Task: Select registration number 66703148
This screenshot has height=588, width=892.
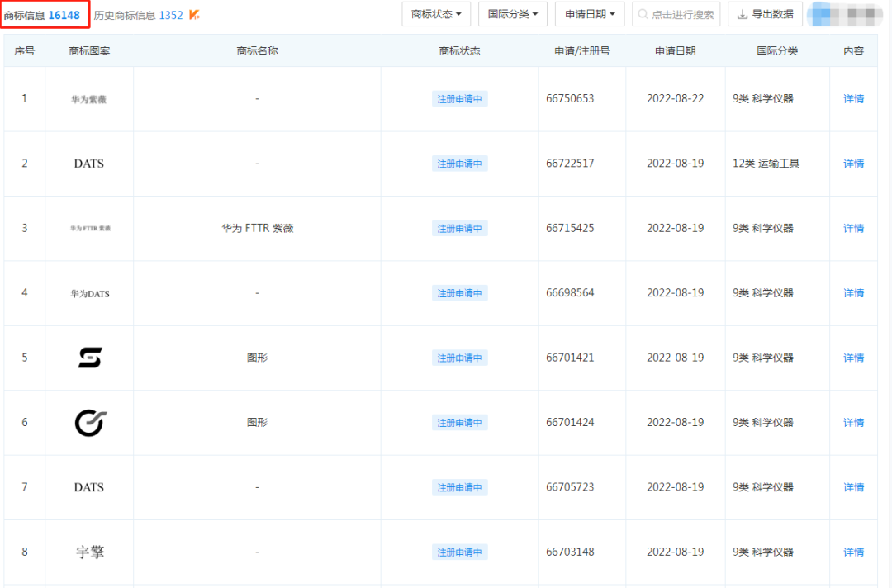Action: point(570,552)
